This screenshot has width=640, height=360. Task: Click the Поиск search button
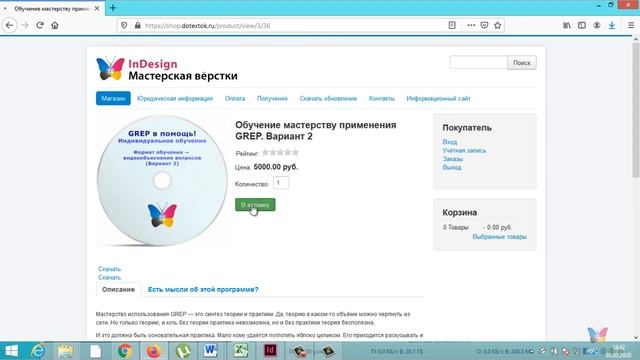click(x=522, y=63)
